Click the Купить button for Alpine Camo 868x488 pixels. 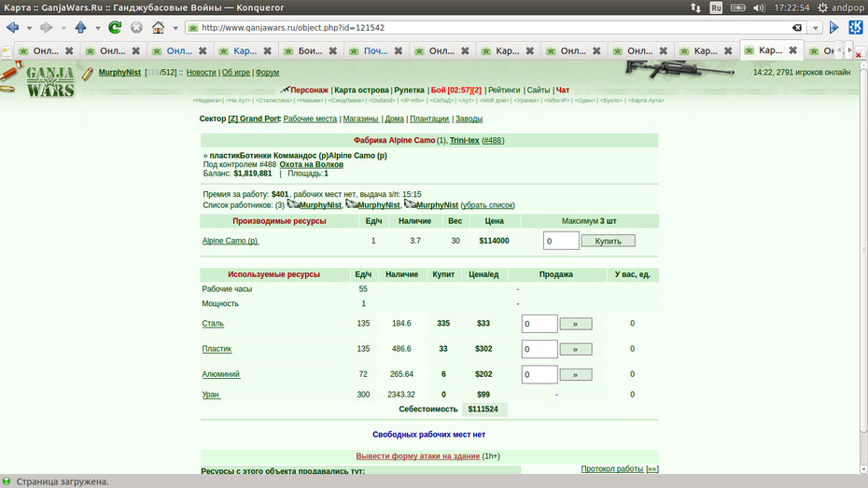pyautogui.click(x=608, y=241)
